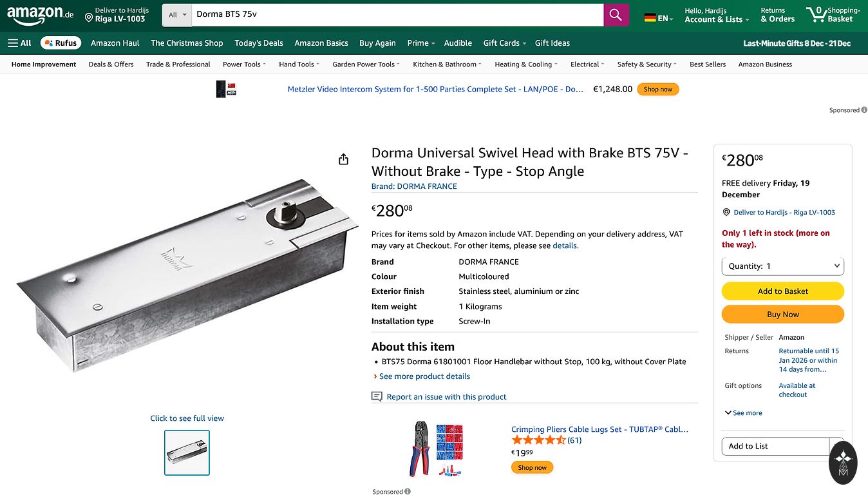Click the Rufus assistant icon

click(x=61, y=43)
